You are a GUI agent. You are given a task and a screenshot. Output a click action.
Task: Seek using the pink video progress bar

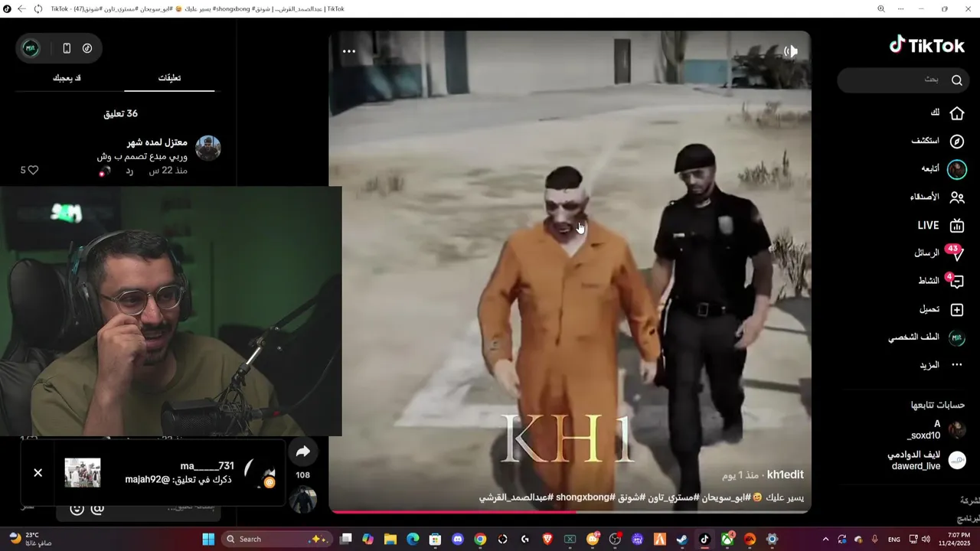coord(570,512)
